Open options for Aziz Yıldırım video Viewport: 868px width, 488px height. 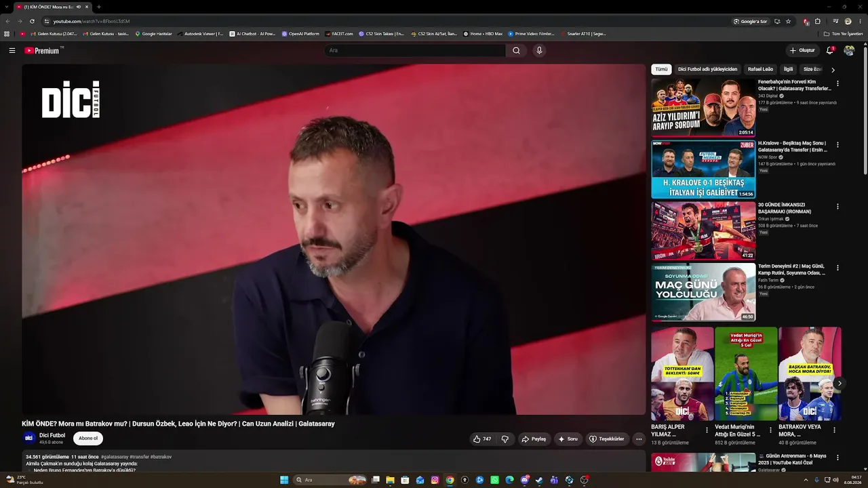pos(837,83)
